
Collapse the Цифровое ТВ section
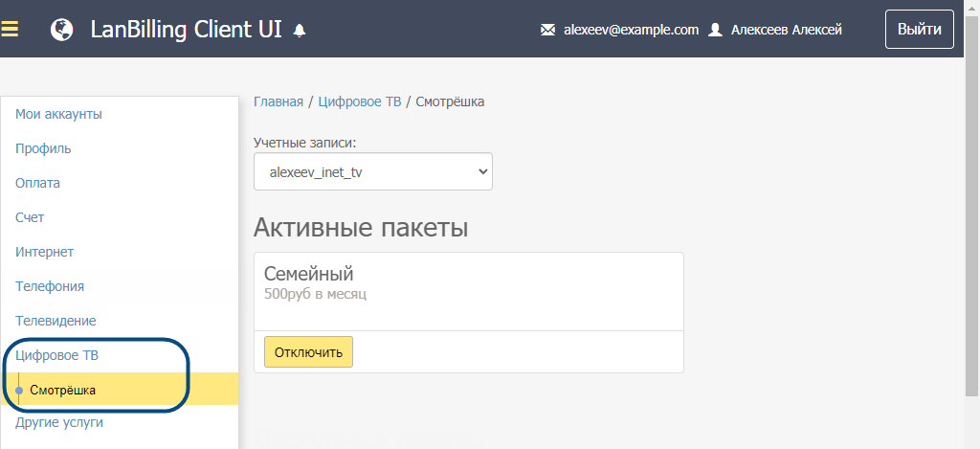56,355
